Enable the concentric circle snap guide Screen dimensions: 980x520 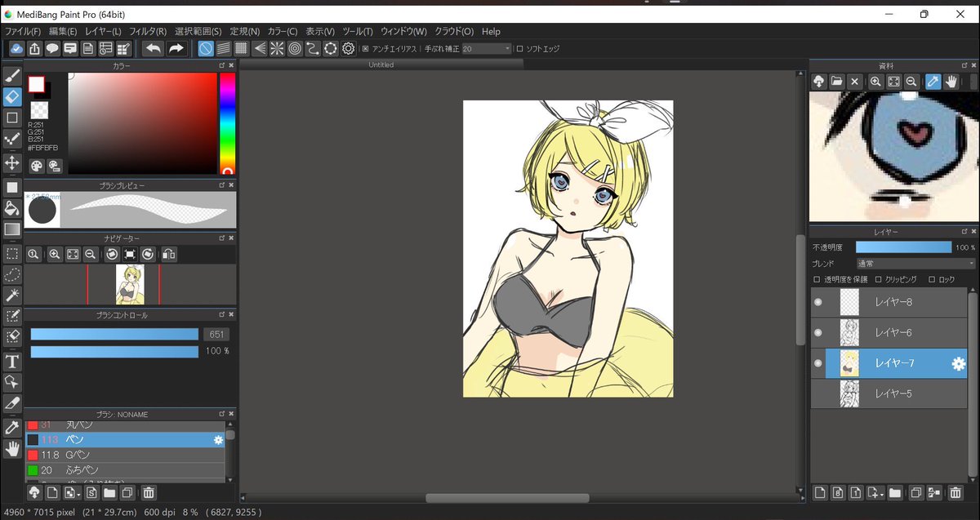[x=295, y=49]
